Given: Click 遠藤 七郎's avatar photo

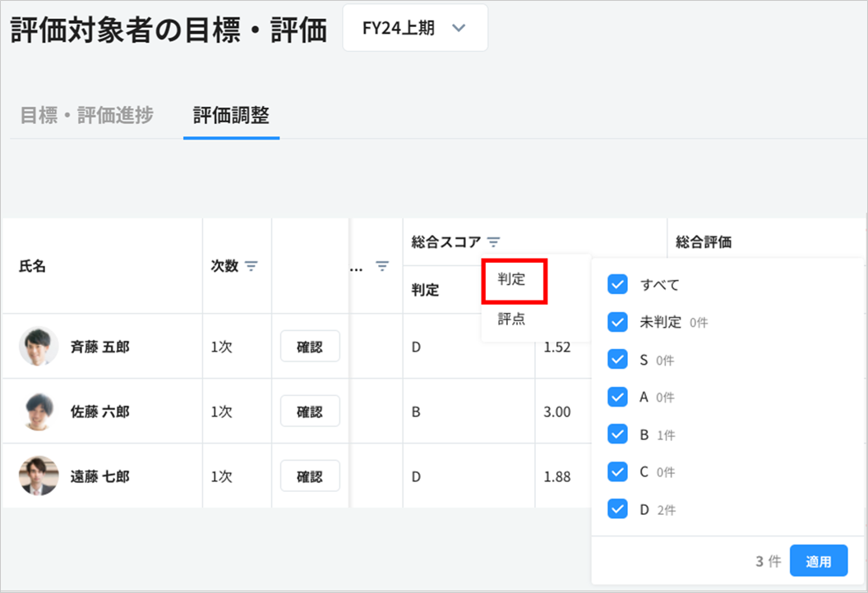Looking at the screenshot, I should 39,476.
